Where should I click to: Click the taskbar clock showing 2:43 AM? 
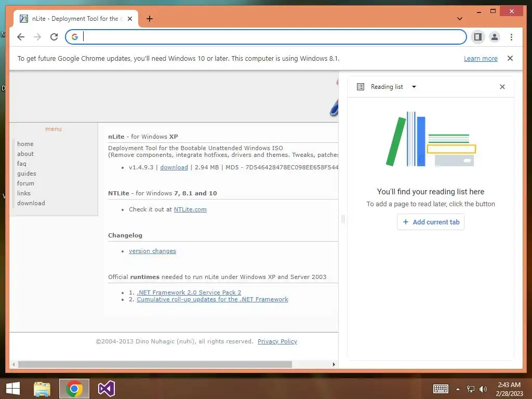click(509, 389)
